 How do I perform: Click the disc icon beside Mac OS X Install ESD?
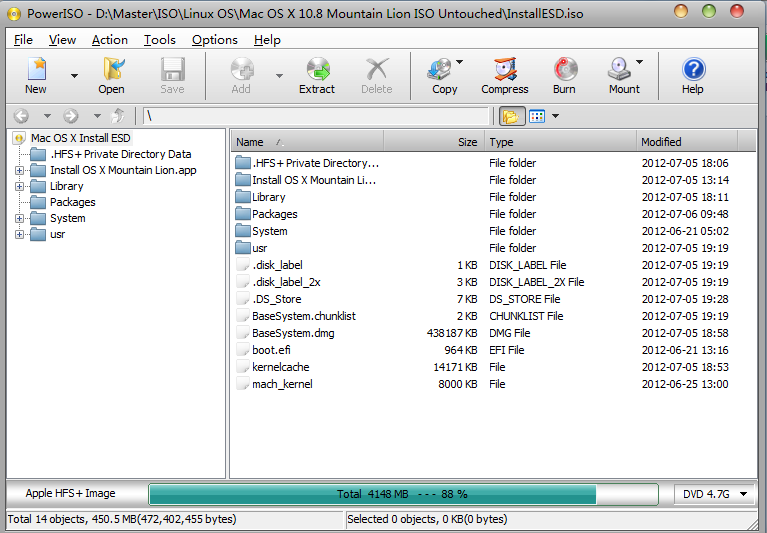pyautogui.click(x=20, y=138)
